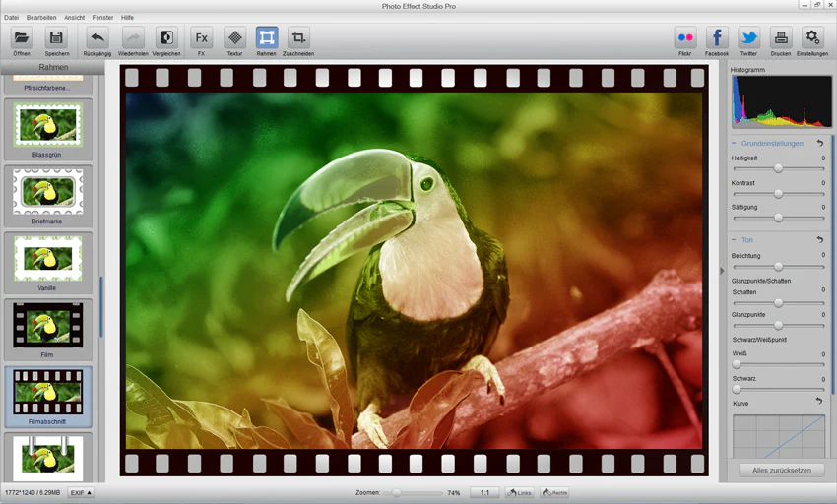Click the Glanzpunkte slider handle
837x504 pixels.
[x=778, y=325]
